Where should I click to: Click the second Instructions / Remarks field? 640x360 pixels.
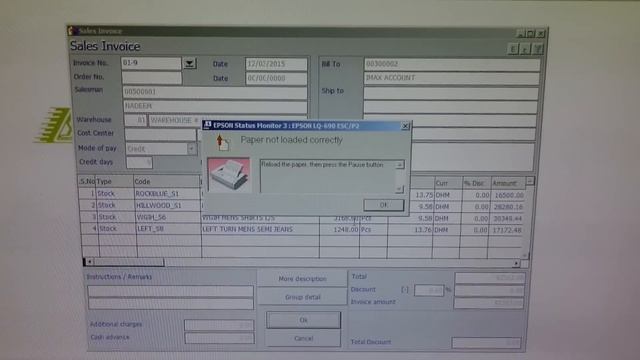tap(170, 304)
